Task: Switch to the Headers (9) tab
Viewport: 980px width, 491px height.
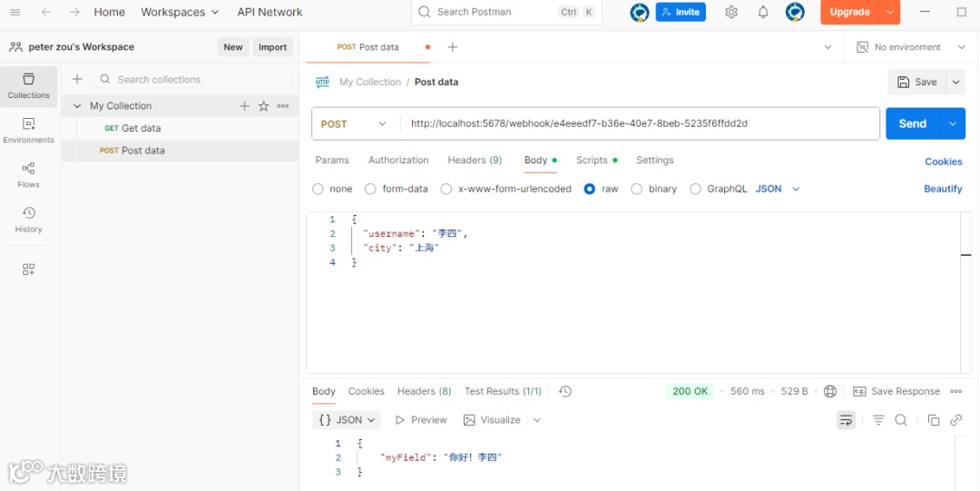Action: pyautogui.click(x=475, y=160)
